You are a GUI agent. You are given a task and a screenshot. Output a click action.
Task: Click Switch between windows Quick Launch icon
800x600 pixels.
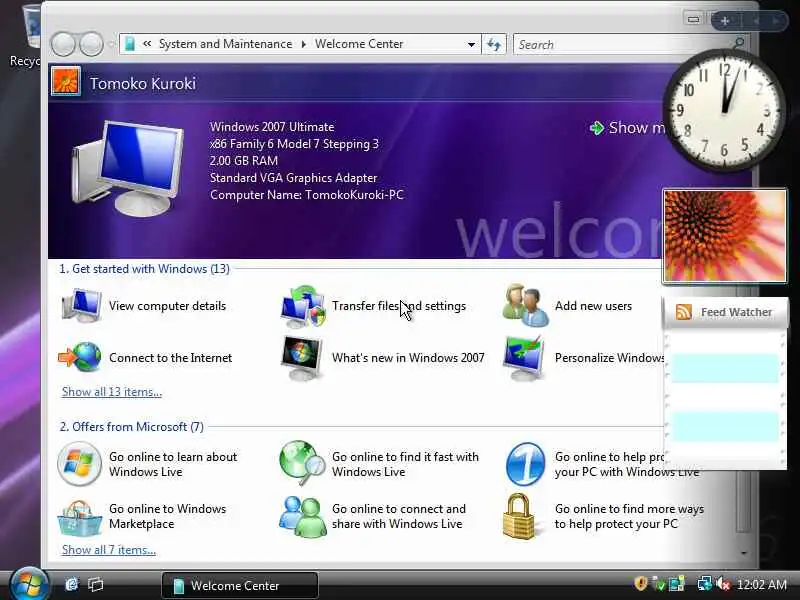pos(95,584)
